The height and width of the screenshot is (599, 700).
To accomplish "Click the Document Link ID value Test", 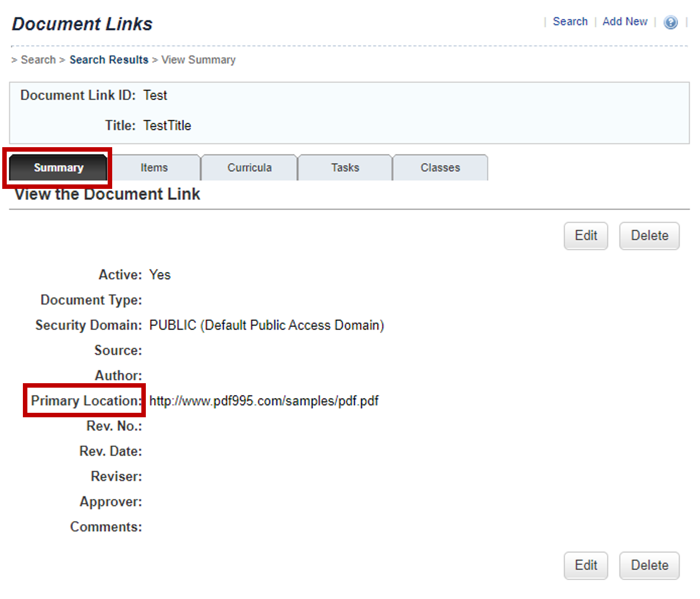I will pos(155,95).
